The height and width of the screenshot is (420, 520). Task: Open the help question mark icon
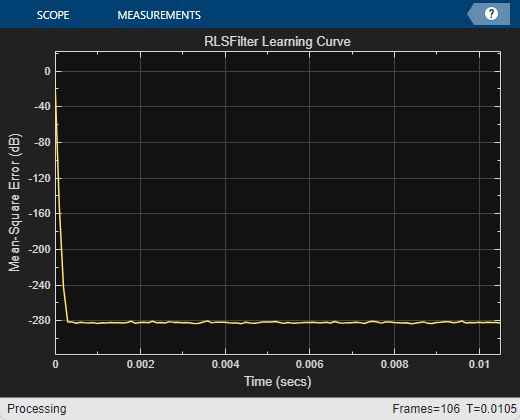point(491,14)
